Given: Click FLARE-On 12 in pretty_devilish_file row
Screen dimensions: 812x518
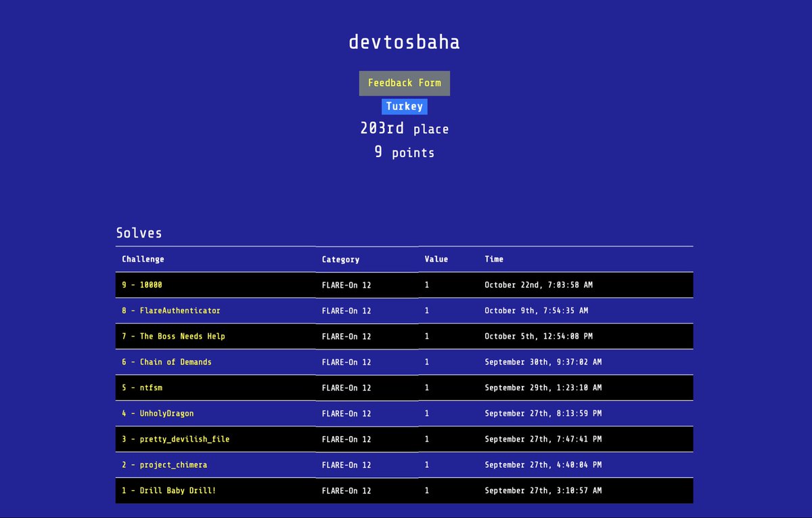Looking at the screenshot, I should [x=346, y=439].
